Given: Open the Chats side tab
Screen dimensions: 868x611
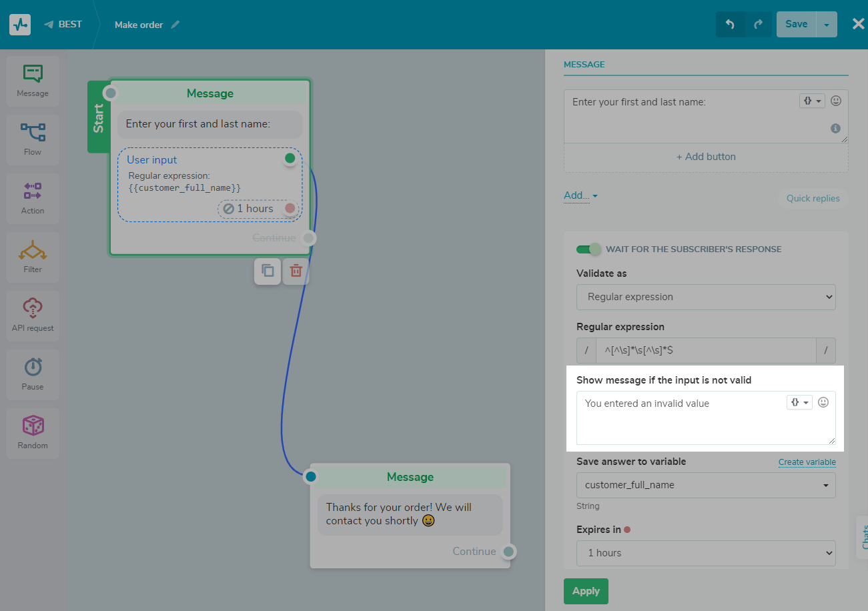Looking at the screenshot, I should tap(862, 537).
